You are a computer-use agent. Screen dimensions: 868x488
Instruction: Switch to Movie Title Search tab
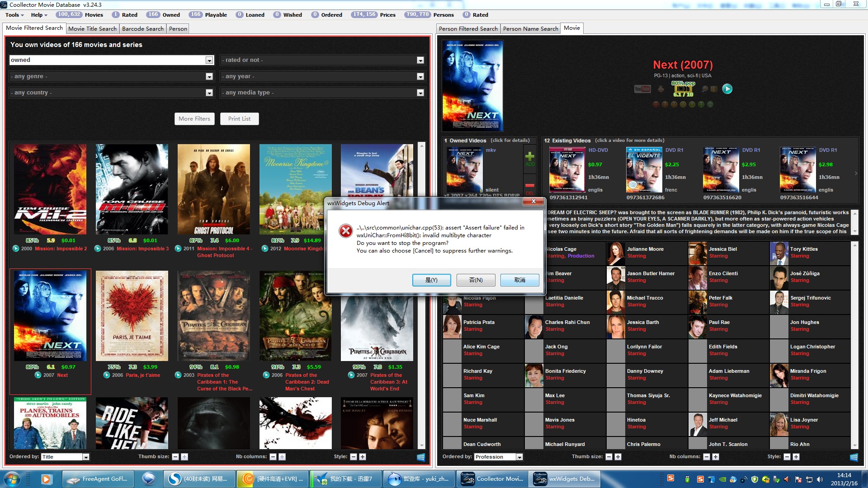(92, 28)
